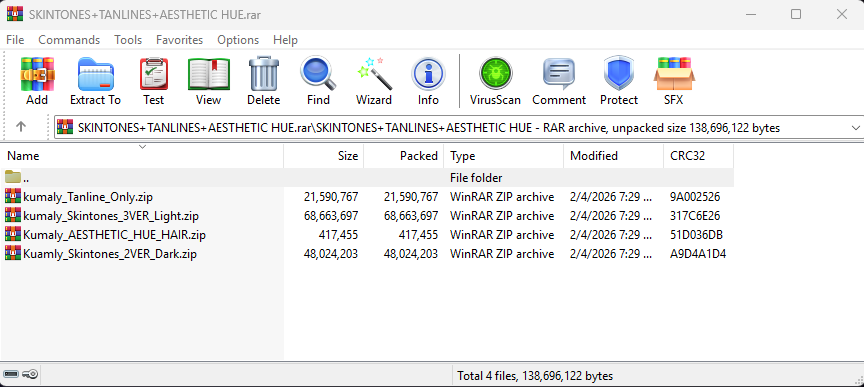The height and width of the screenshot is (387, 864).
Task: Sort by Packed column header
Action: pyautogui.click(x=403, y=156)
